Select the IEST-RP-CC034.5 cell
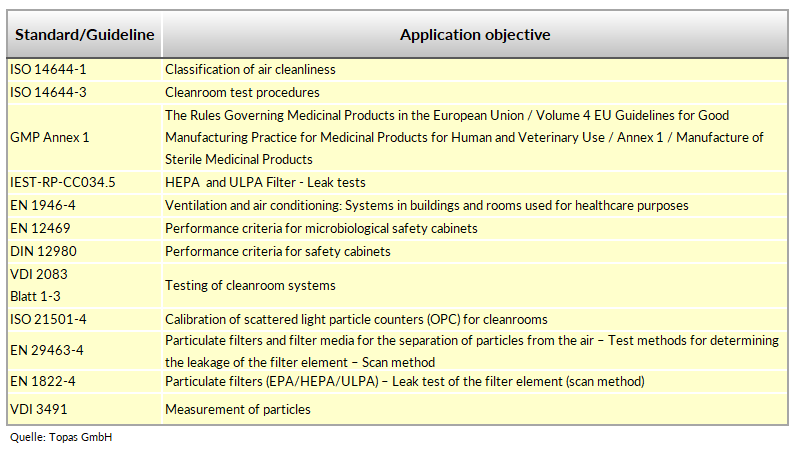The width and height of the screenshot is (794, 450). [x=85, y=182]
